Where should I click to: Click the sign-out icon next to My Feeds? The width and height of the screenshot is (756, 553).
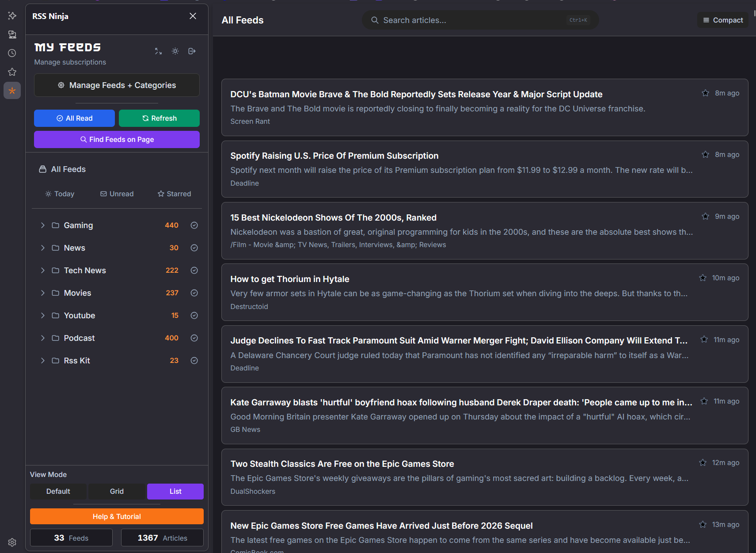click(192, 51)
